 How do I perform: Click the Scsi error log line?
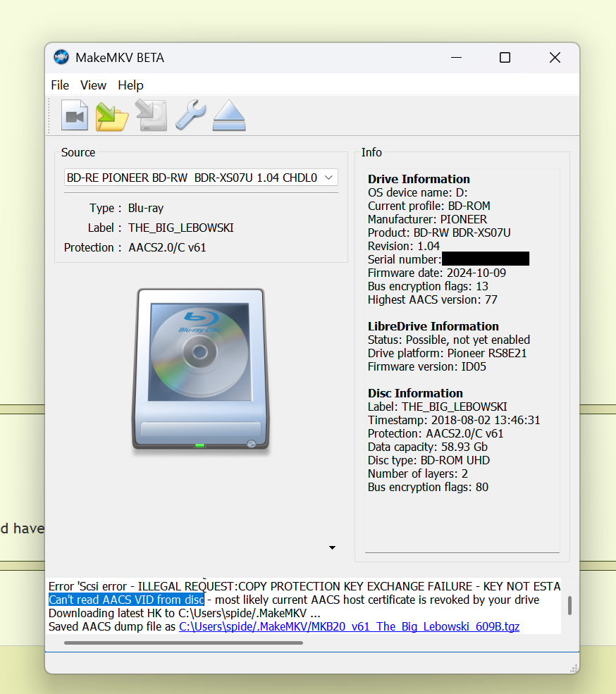[304, 586]
